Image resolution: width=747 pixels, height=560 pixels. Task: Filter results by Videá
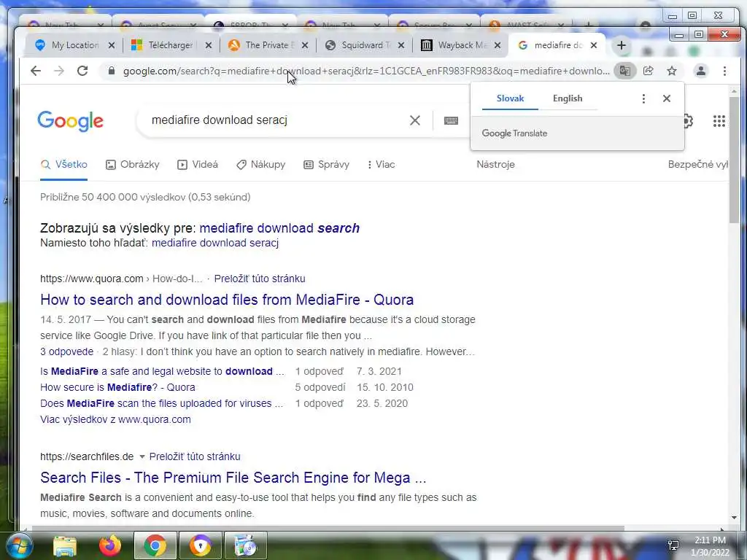[x=198, y=165]
